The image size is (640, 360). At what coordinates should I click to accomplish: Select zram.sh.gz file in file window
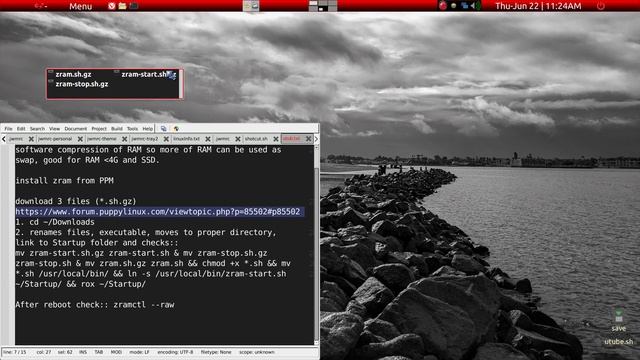click(73, 74)
